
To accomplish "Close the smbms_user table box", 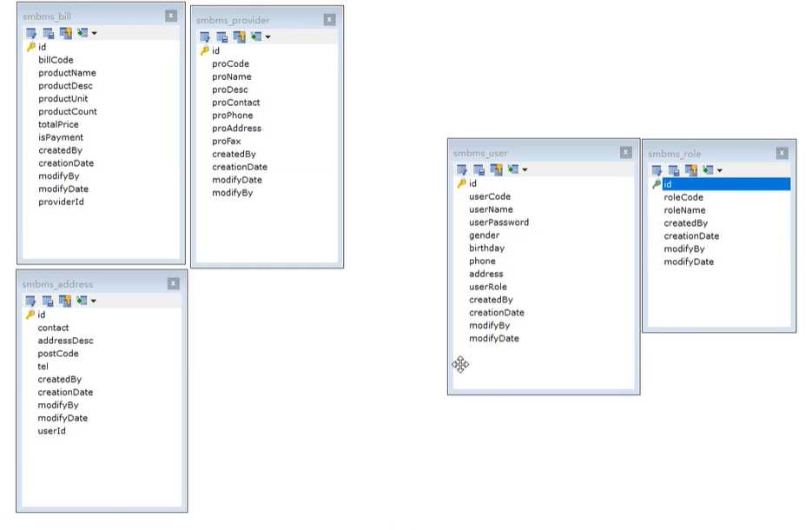I will (x=626, y=152).
